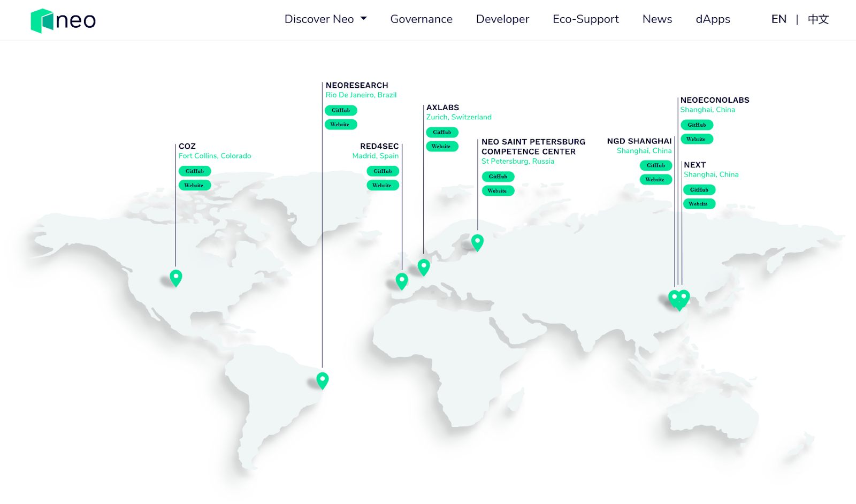Open Neo Saint Petersburg GitHub button

point(498,177)
